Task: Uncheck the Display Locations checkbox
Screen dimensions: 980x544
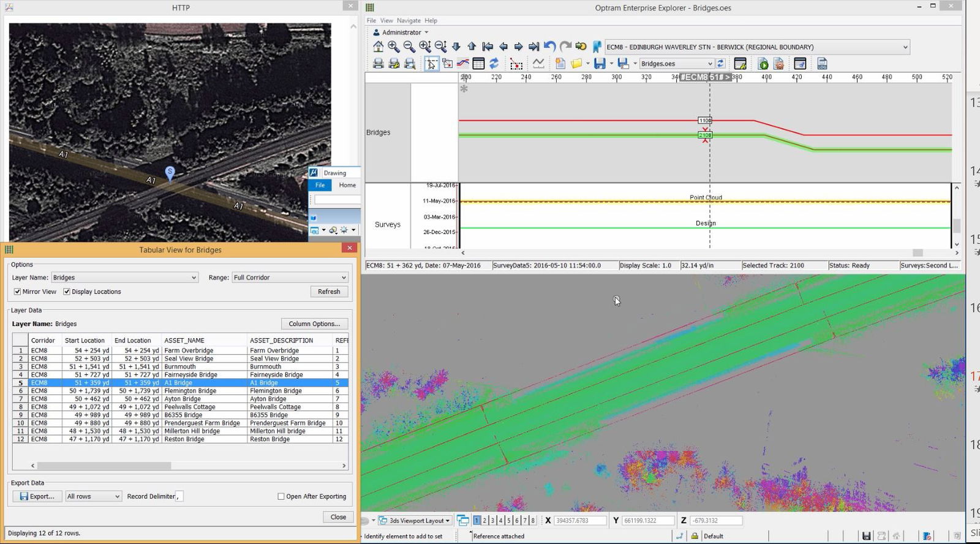Action: coord(67,292)
